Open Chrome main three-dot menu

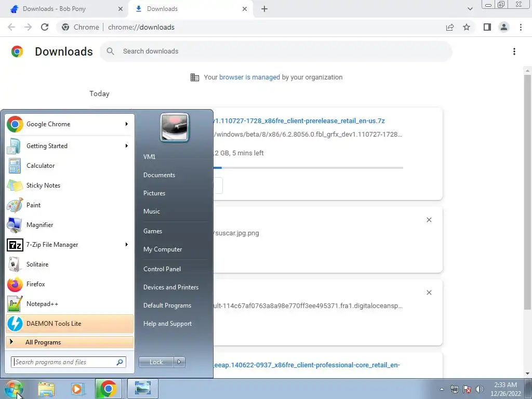(x=521, y=27)
